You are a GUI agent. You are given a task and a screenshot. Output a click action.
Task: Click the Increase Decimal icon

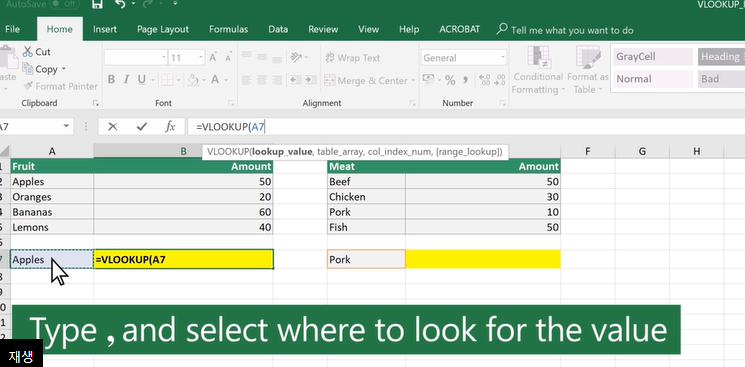484,80
